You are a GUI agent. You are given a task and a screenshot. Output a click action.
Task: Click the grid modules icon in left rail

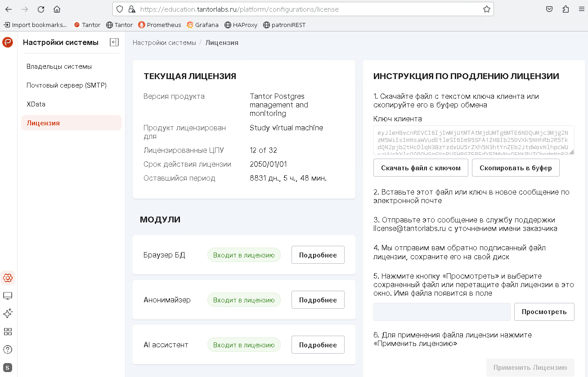click(8, 332)
